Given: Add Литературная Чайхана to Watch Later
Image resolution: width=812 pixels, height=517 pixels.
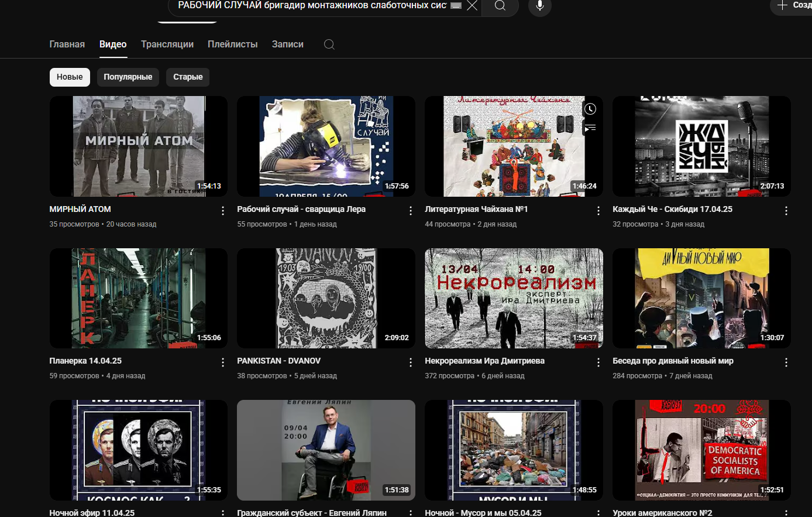Looking at the screenshot, I should 590,109.
